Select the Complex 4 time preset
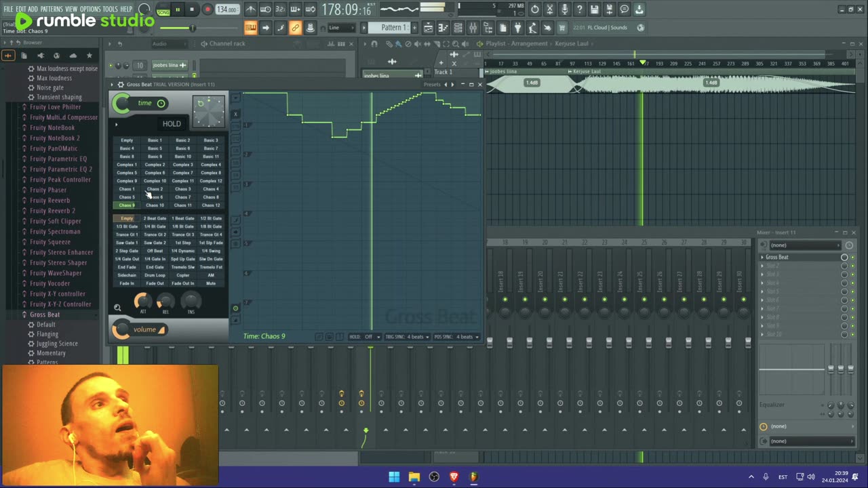This screenshot has height=488, width=868. coord(211,165)
